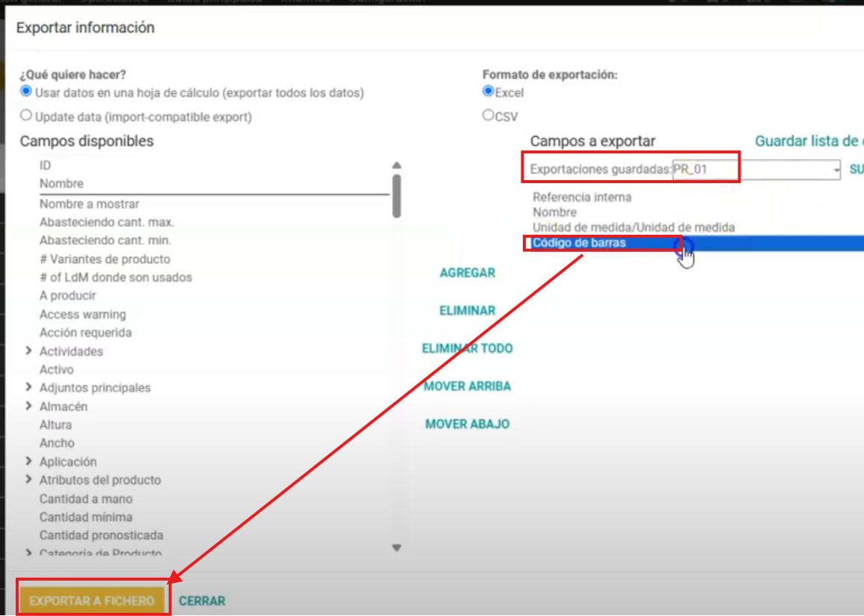Close dialog with CERRAR link
Screen dimensions: 864x616
coord(202,600)
